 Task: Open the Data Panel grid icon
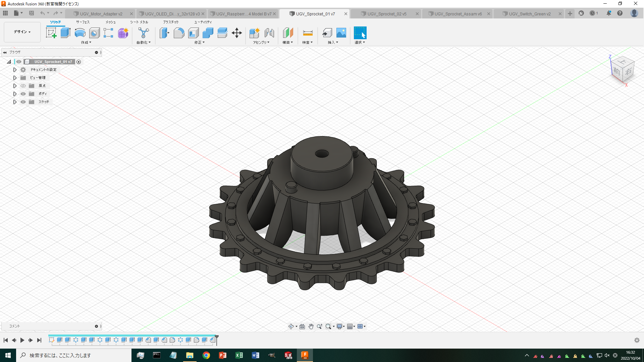5,13
